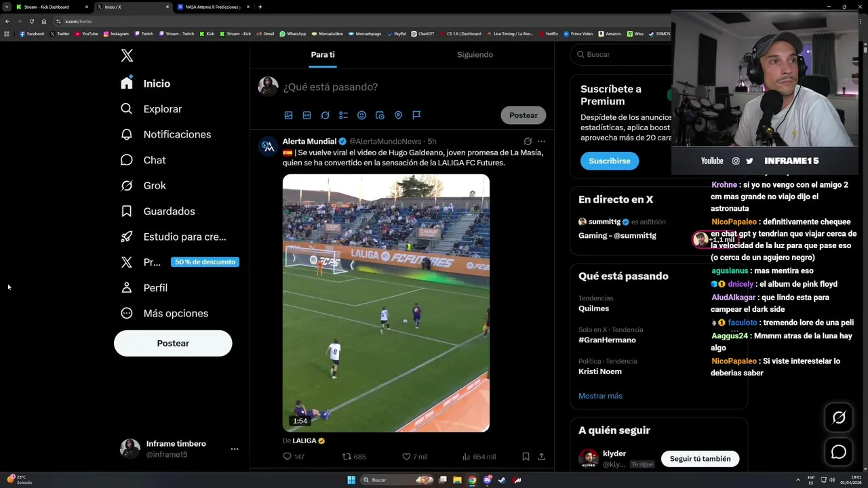This screenshot has width=868, height=488.
Task: Click the Suscribirse Premium button
Action: 610,161
